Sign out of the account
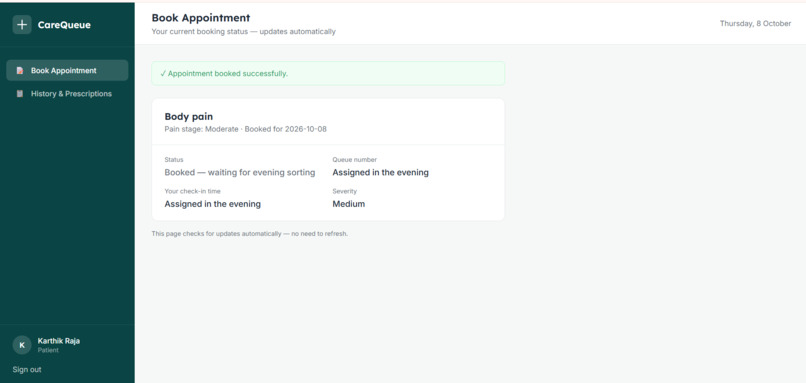Image resolution: width=806 pixels, height=383 pixels. (x=27, y=370)
